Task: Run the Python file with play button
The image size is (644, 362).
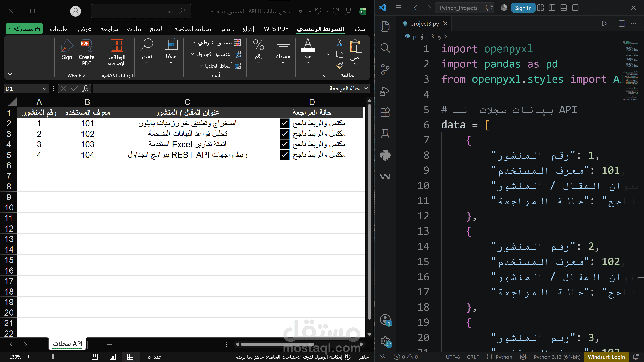Action: tap(604, 23)
